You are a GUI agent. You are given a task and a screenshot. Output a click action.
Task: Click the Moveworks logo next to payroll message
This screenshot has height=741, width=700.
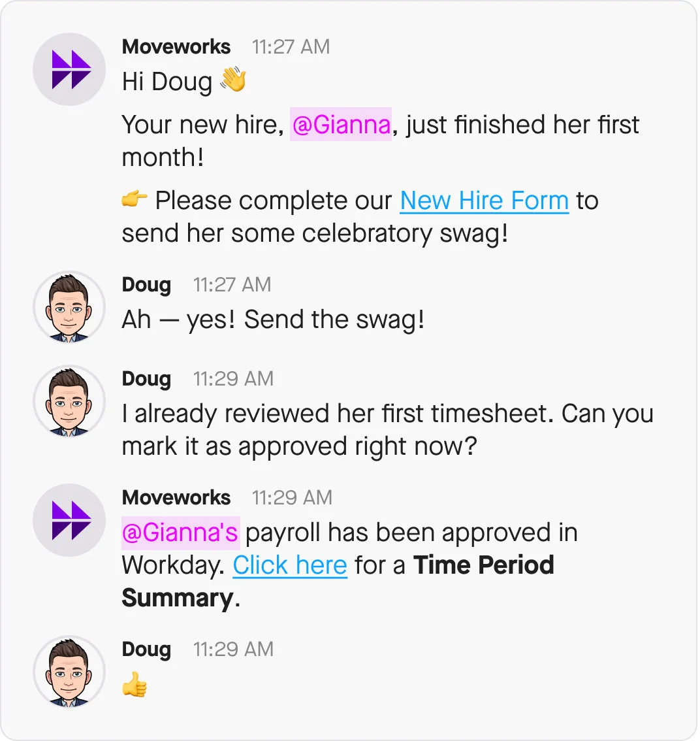69,520
